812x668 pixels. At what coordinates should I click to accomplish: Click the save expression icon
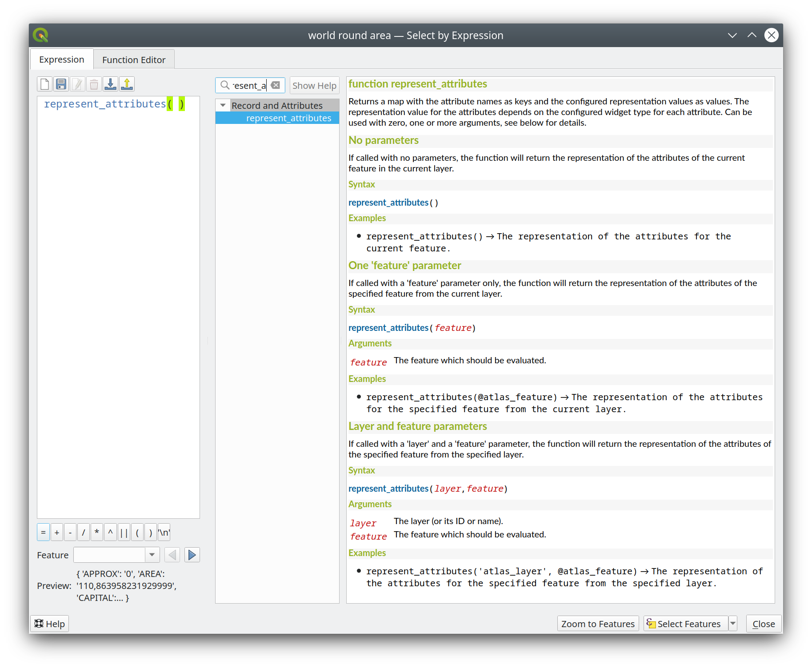click(x=61, y=84)
